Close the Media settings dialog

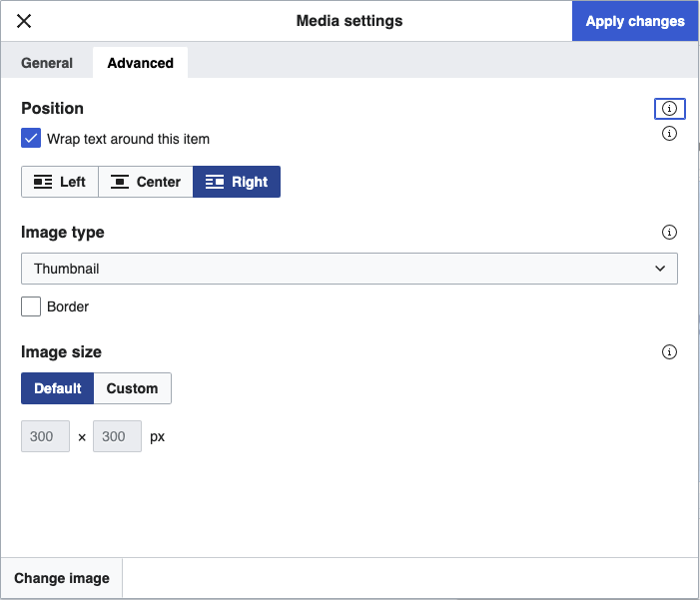pyautogui.click(x=24, y=21)
